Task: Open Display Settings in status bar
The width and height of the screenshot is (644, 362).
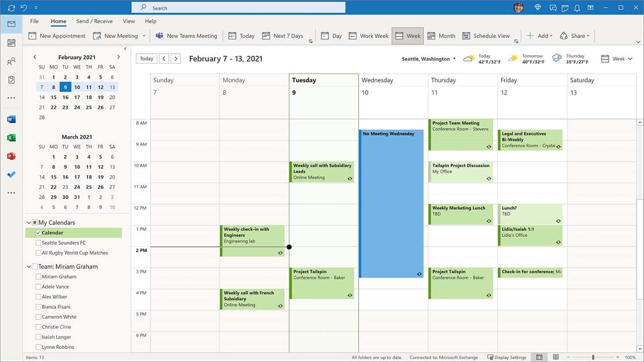Action: pyautogui.click(x=507, y=357)
